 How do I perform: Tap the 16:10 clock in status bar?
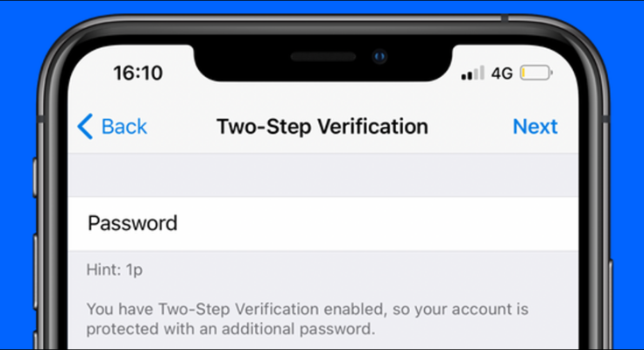point(138,73)
